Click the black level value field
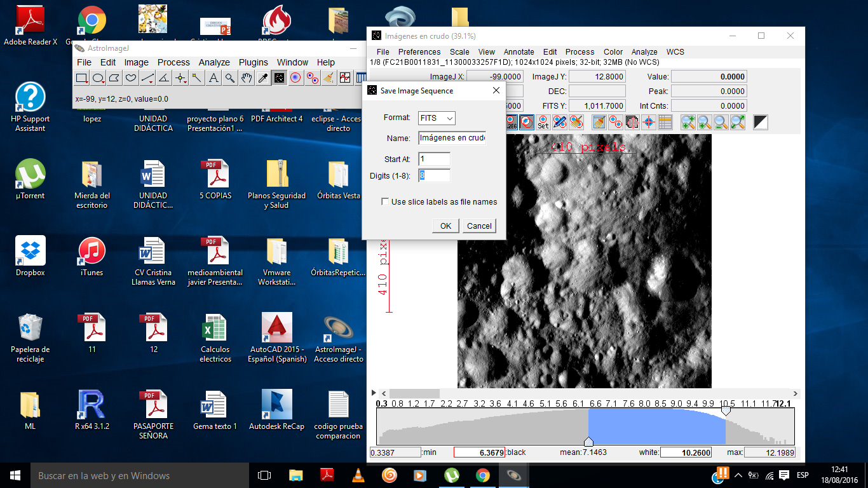Screen dimensions: 868x488 [x=479, y=452]
